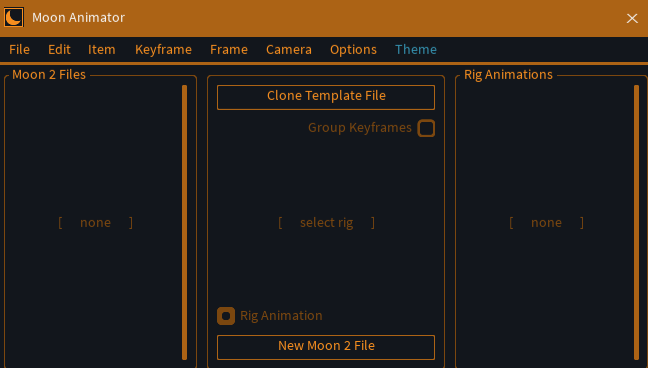Viewport: 648px width, 368px height.
Task: Click '[ none ]' in Rig Animations list
Action: [546, 223]
